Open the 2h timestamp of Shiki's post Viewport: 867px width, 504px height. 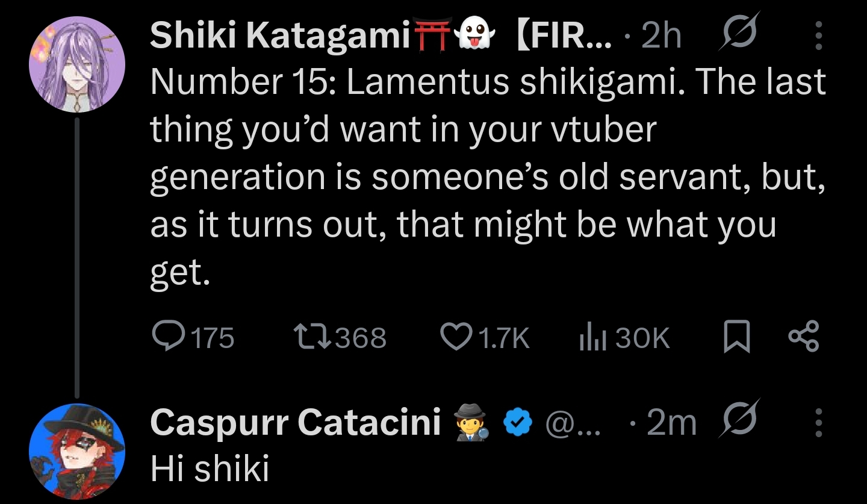coord(661,37)
